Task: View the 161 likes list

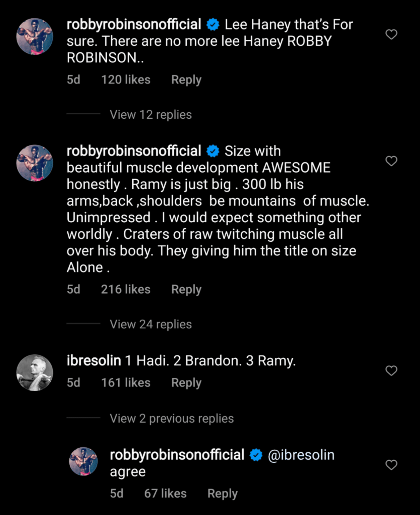Action: pos(126,383)
